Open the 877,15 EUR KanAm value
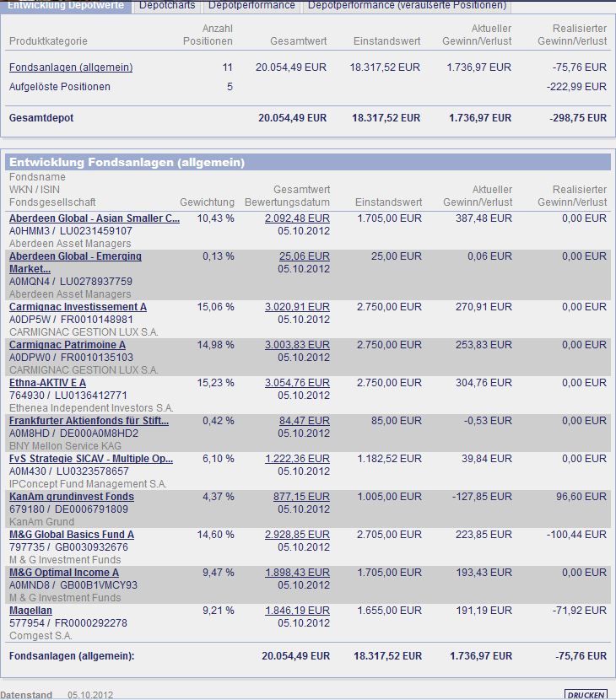 (301, 497)
